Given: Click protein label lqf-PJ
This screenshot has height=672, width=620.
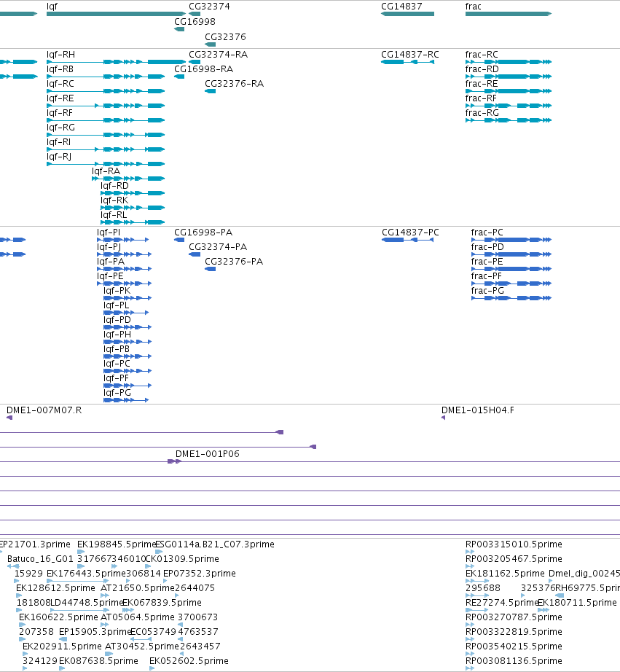Looking at the screenshot, I should 109,247.
